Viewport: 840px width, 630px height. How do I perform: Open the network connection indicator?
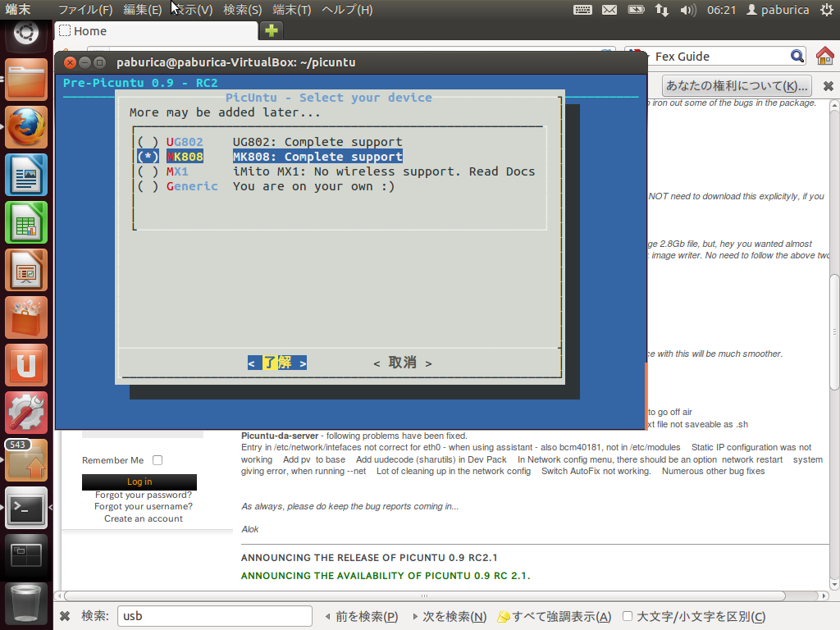pos(662,10)
